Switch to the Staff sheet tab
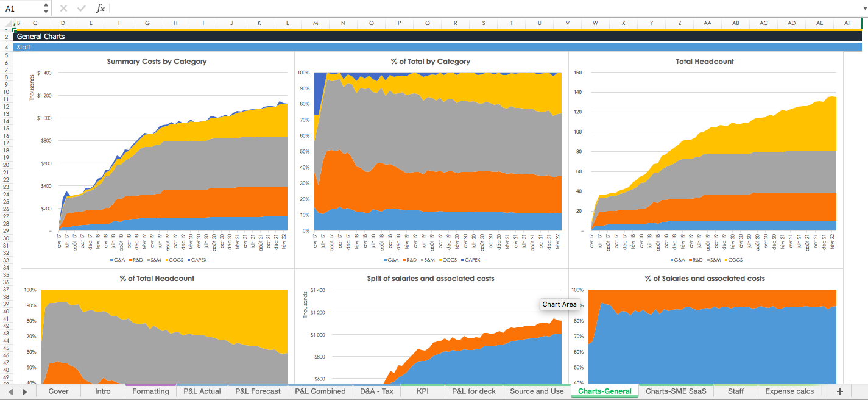The width and height of the screenshot is (868, 400). [736, 391]
